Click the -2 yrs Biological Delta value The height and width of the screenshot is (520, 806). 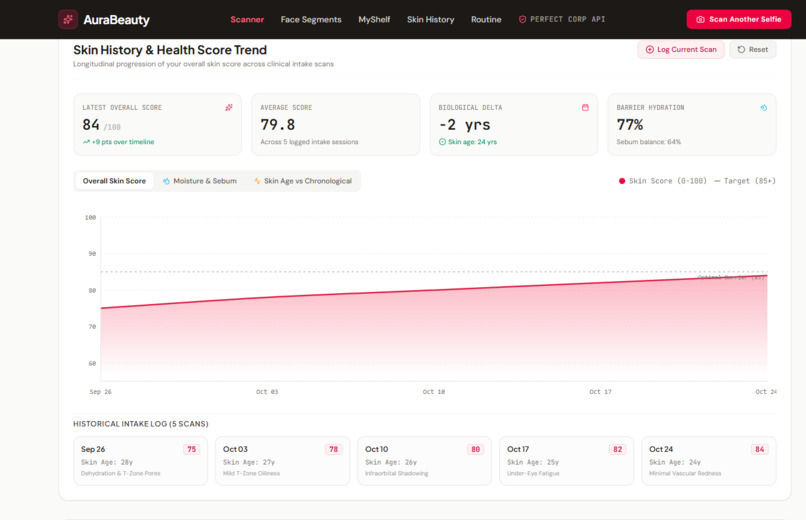pos(465,125)
